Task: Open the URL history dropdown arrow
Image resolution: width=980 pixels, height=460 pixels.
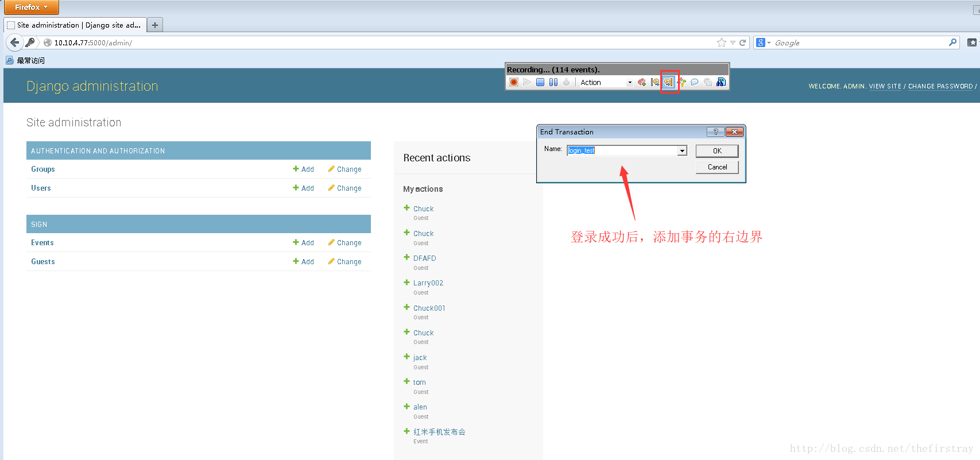Action: 733,43
